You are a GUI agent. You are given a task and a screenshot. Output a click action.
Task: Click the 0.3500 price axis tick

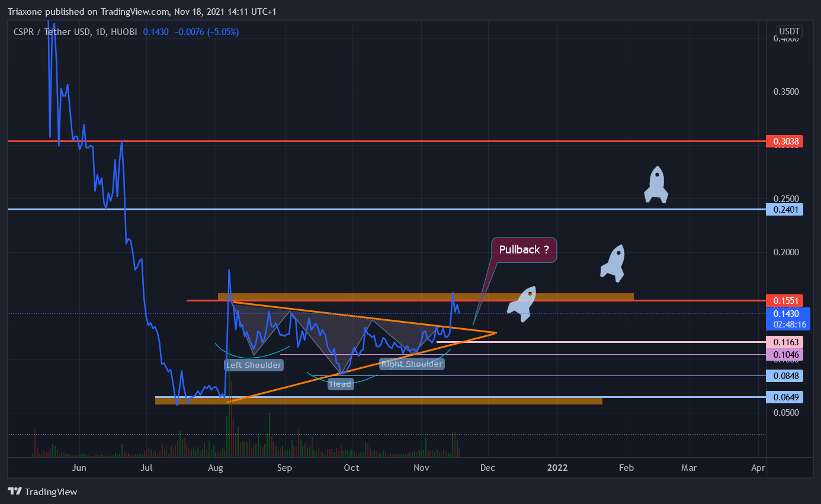pos(787,92)
